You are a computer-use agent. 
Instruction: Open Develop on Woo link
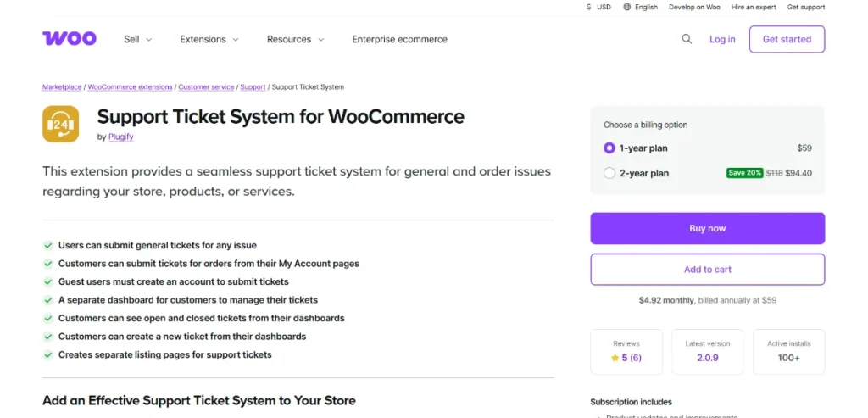[694, 7]
